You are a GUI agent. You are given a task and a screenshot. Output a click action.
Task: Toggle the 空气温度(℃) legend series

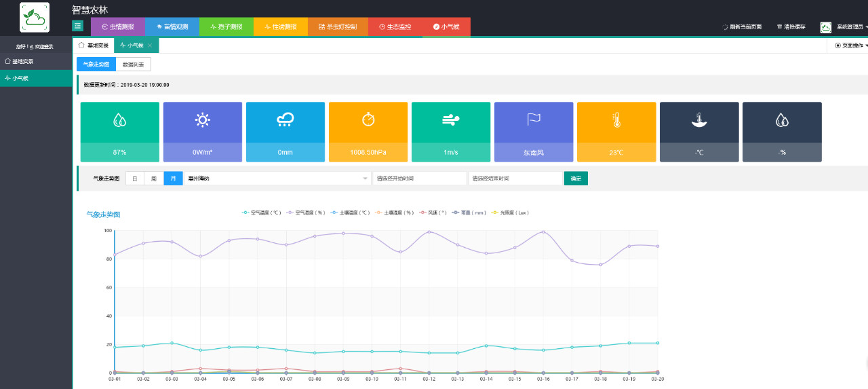(262, 212)
